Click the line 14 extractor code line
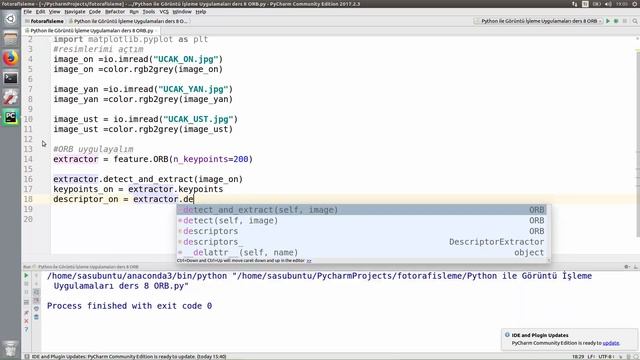 [153, 159]
